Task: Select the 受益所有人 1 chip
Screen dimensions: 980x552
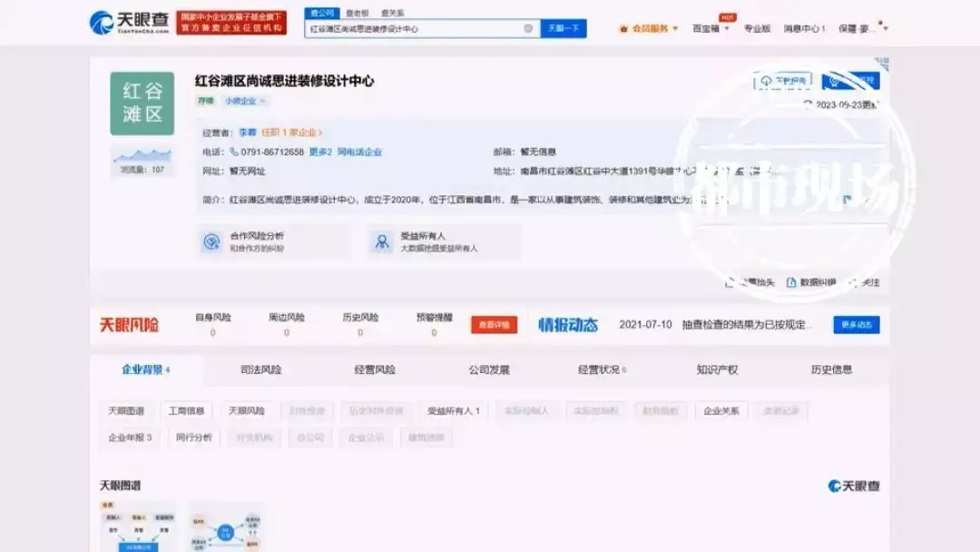Action: point(453,410)
